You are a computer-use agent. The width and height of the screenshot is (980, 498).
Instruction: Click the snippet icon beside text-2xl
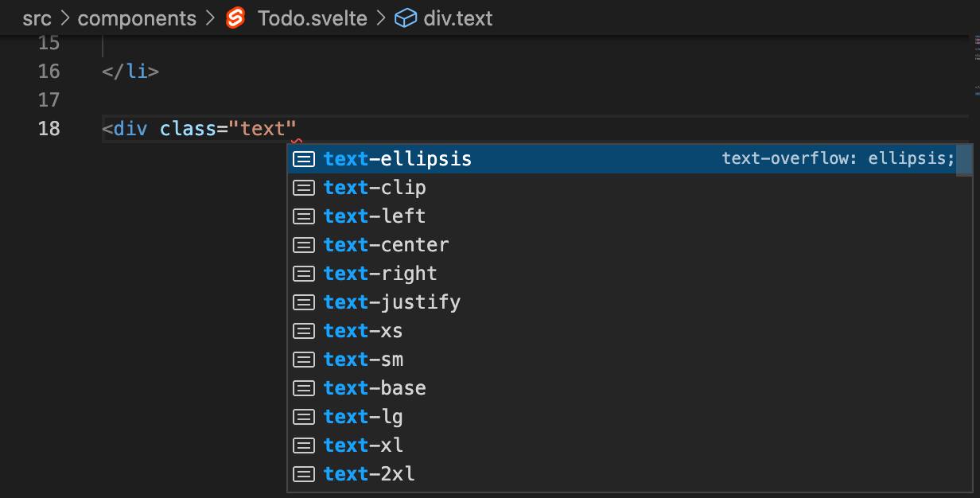click(x=304, y=474)
